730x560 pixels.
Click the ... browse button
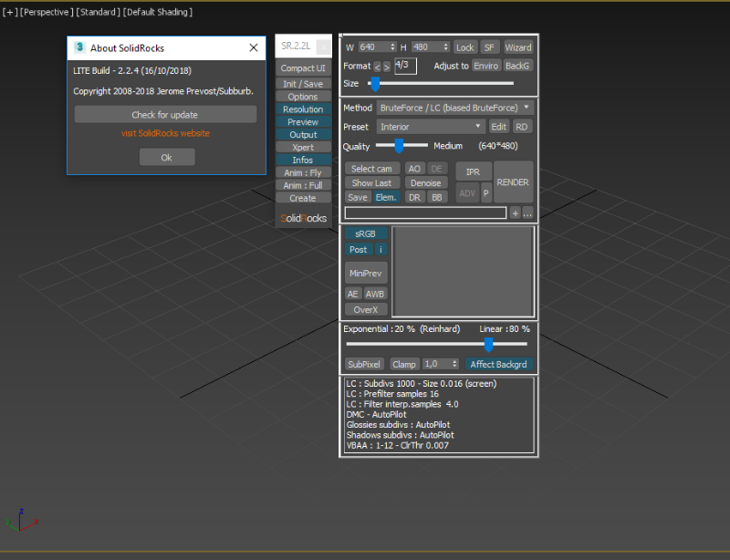coord(527,213)
